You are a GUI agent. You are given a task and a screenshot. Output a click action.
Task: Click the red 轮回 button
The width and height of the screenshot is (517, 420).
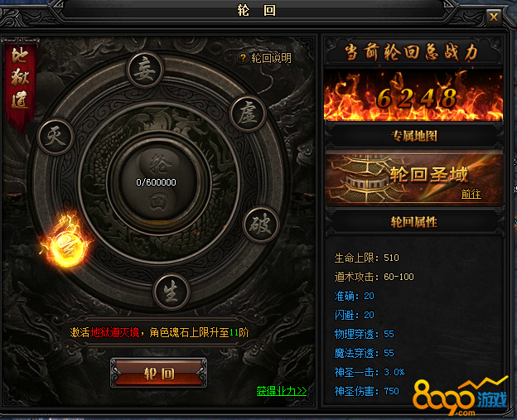pos(159,373)
